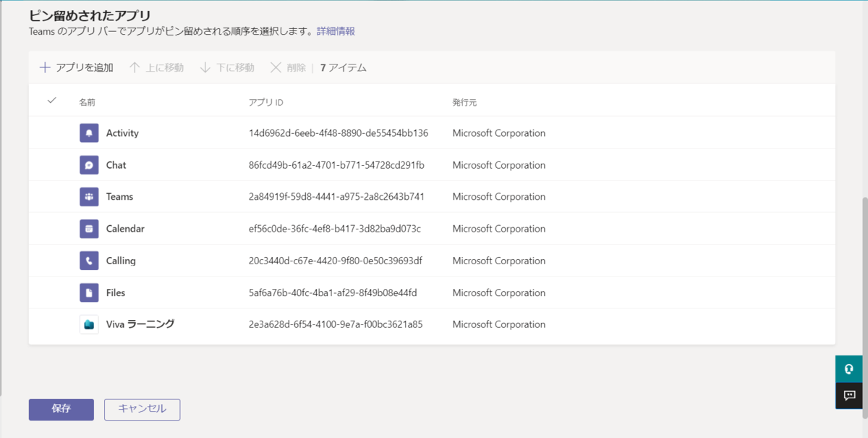Click Microsoft Corporation in the Teams row
Viewport: 868px width, 438px height.
pyautogui.click(x=499, y=197)
